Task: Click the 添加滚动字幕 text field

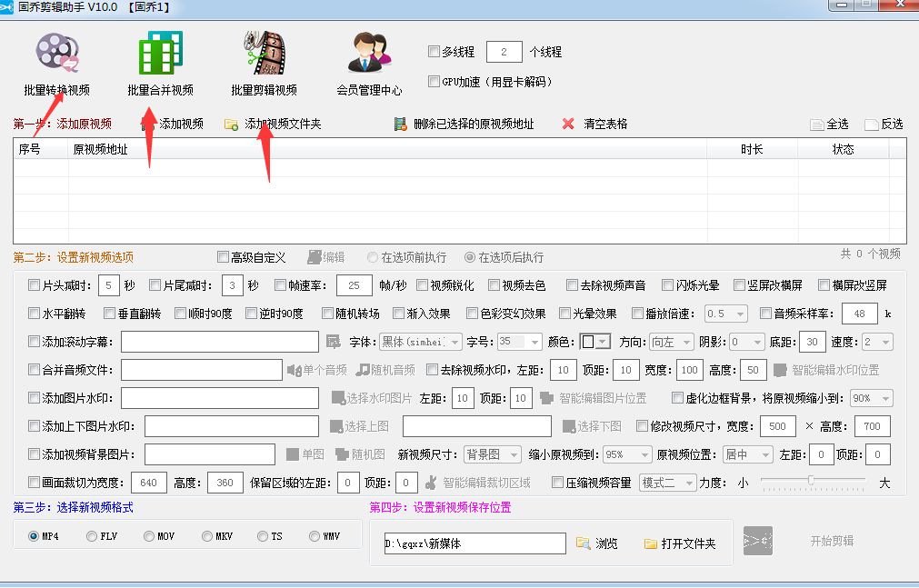Action: (220, 341)
